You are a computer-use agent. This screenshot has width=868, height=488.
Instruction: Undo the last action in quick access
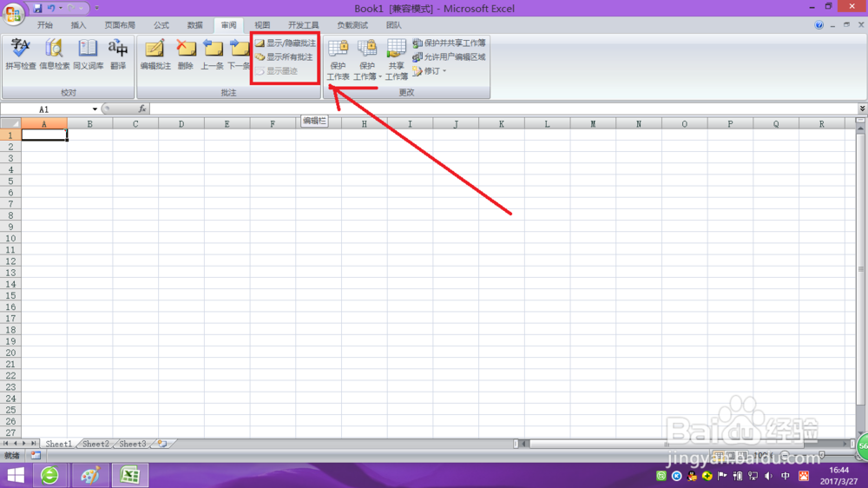[x=51, y=9]
